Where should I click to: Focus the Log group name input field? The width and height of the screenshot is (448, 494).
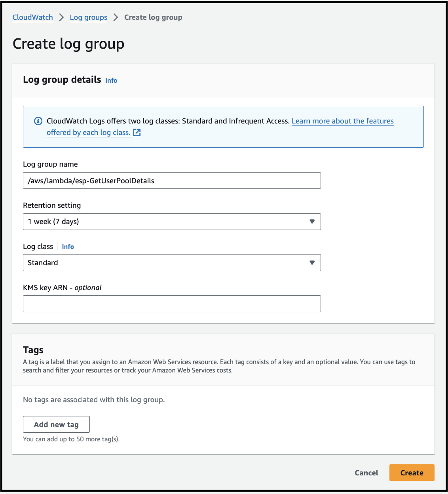[172, 180]
